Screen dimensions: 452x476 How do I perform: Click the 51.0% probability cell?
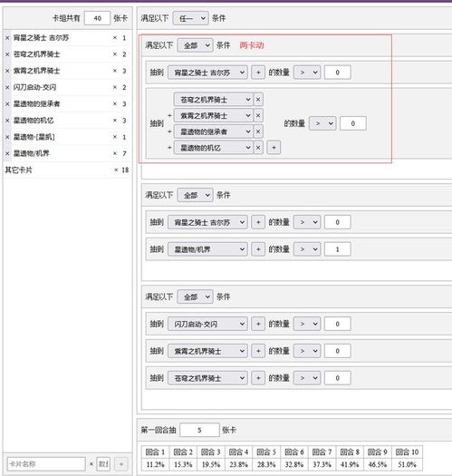tap(407, 464)
